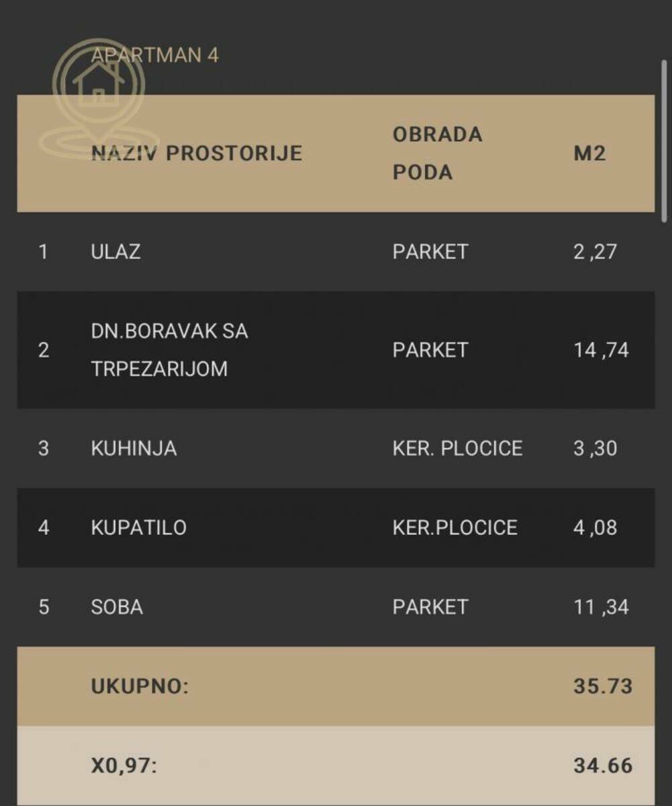Select the DN.BORAVAK SA TRPEZARIJOM row name
Viewport: 672px width, 806px height.
click(169, 350)
